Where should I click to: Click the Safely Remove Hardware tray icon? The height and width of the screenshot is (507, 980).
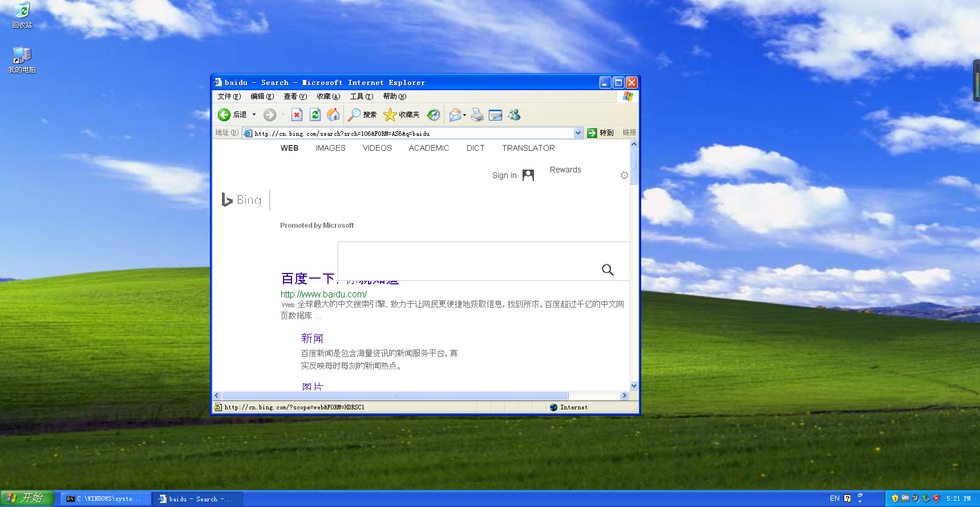click(x=926, y=498)
